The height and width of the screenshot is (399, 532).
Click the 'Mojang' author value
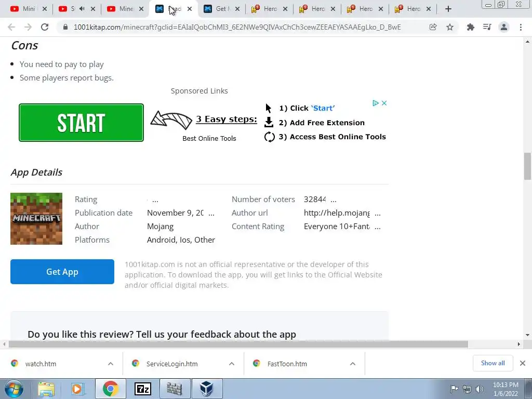pyautogui.click(x=160, y=227)
